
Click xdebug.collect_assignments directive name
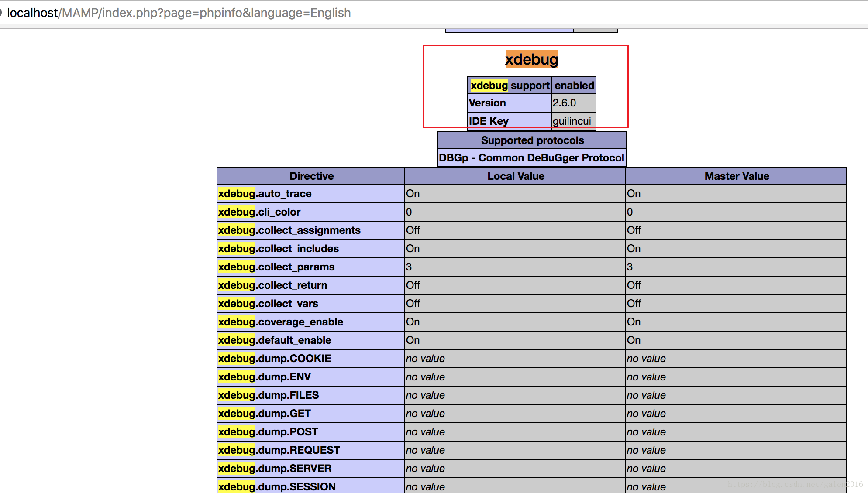tap(289, 230)
